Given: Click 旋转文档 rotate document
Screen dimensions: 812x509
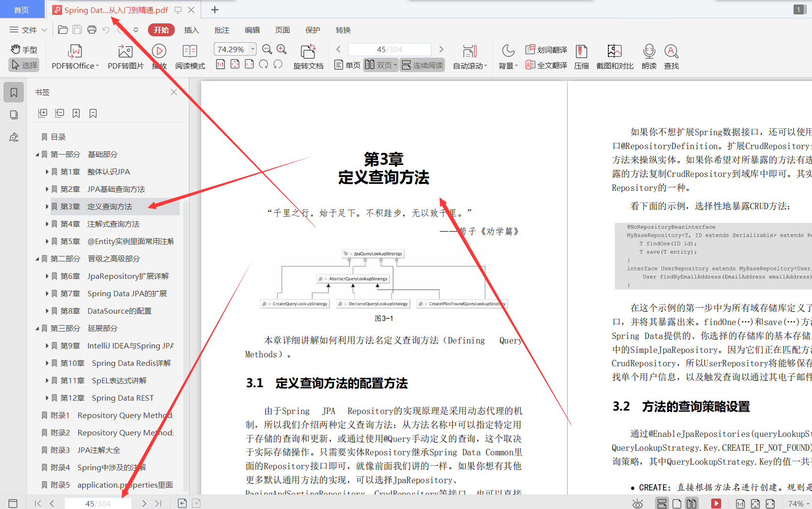Looking at the screenshot, I should click(x=308, y=57).
